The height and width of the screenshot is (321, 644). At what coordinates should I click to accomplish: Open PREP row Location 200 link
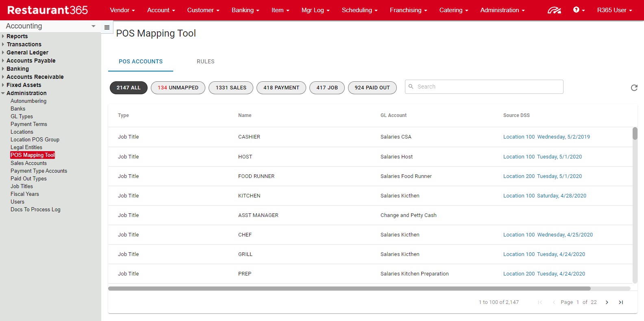(x=519, y=274)
